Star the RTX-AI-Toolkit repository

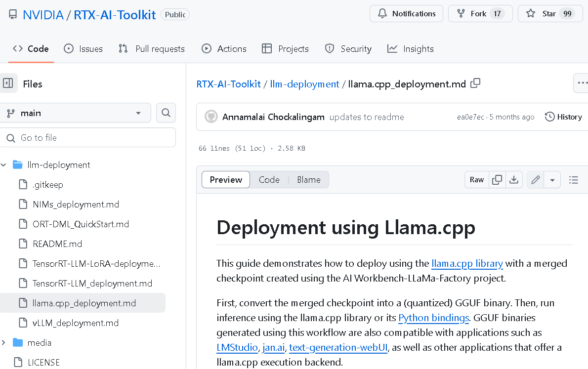pos(542,14)
